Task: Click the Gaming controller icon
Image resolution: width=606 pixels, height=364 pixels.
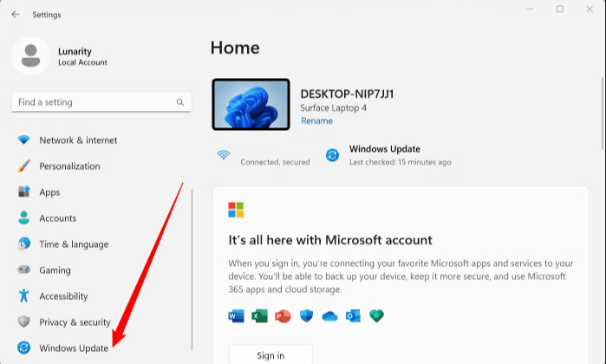Action: tap(24, 270)
